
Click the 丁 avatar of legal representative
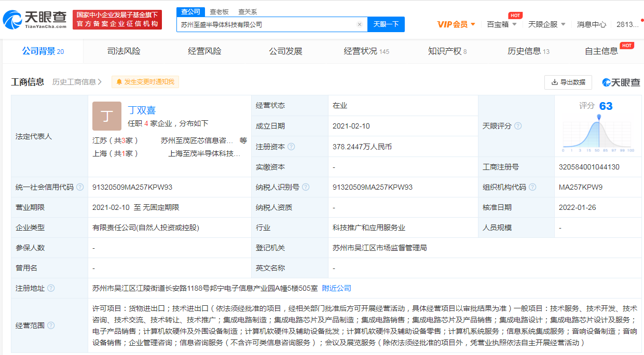pos(106,116)
